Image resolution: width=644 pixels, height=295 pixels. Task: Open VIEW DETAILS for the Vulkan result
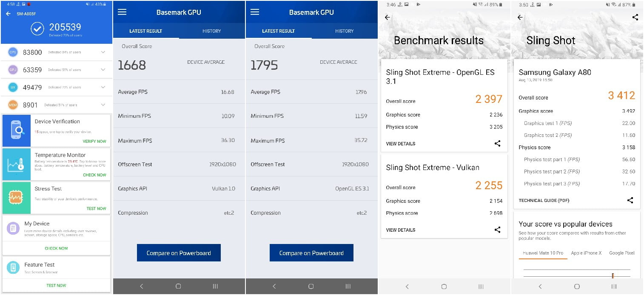point(400,230)
